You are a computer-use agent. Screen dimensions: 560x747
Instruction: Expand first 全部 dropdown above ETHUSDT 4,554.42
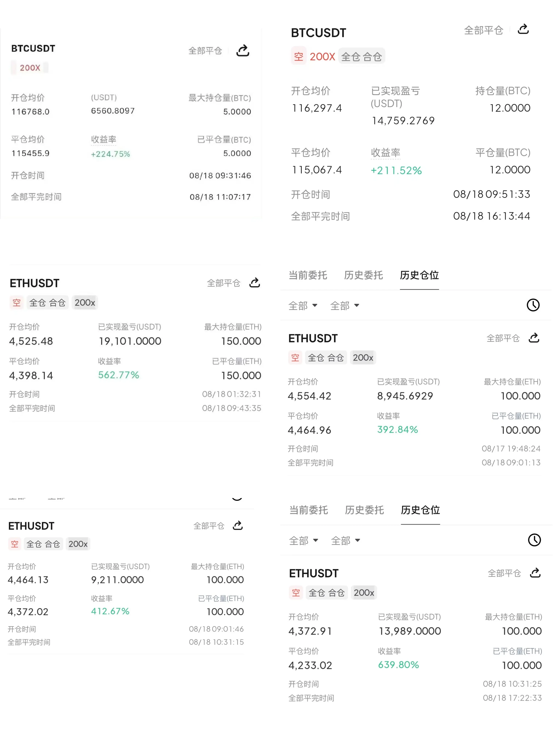tap(302, 306)
